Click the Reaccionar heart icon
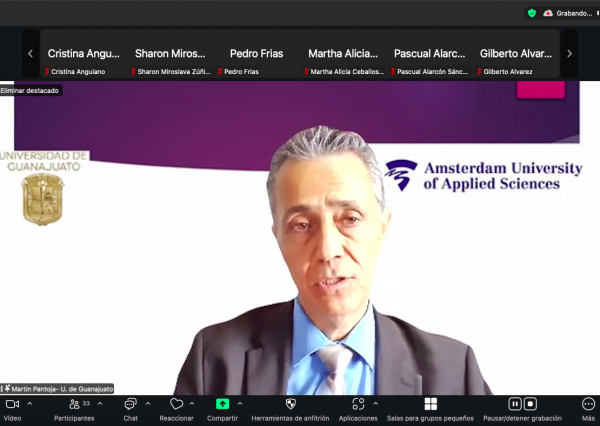 pyautogui.click(x=176, y=404)
